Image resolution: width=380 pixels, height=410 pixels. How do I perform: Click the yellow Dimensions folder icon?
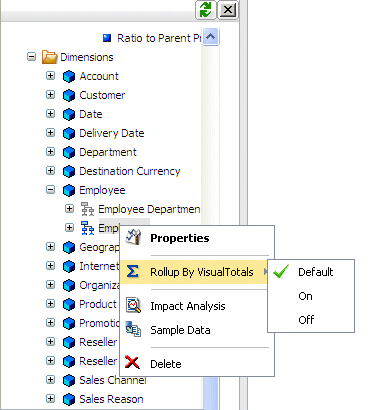[x=49, y=57]
